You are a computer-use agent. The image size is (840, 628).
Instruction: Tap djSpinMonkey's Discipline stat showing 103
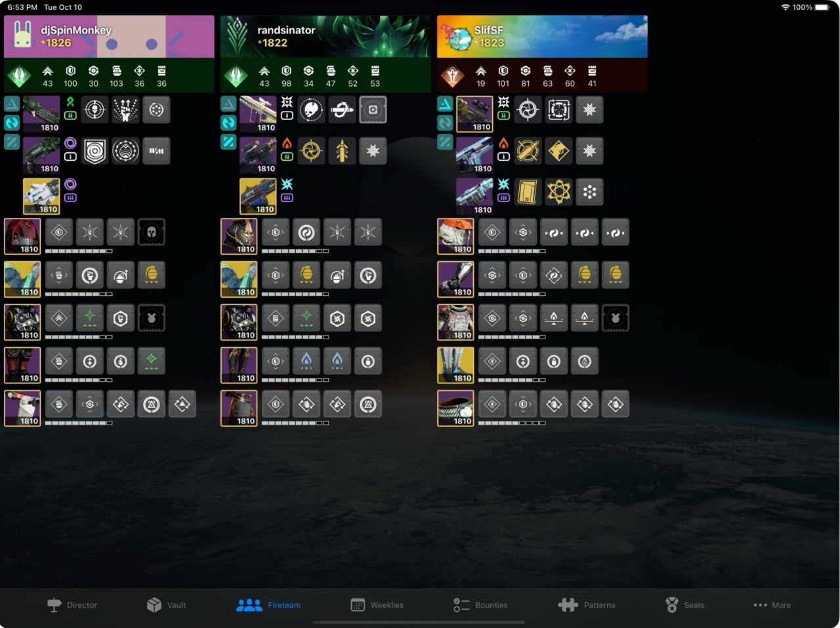pos(116,76)
